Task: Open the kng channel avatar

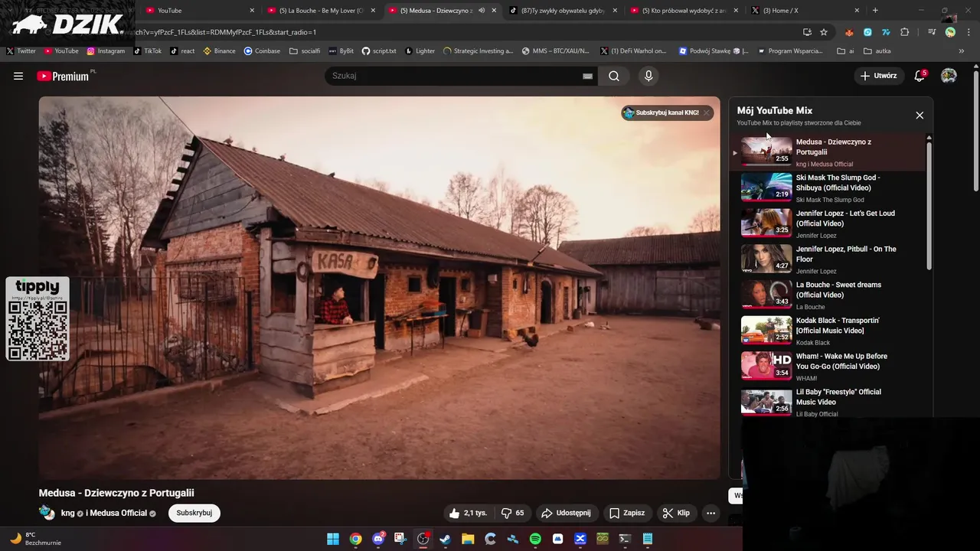Action: [47, 512]
